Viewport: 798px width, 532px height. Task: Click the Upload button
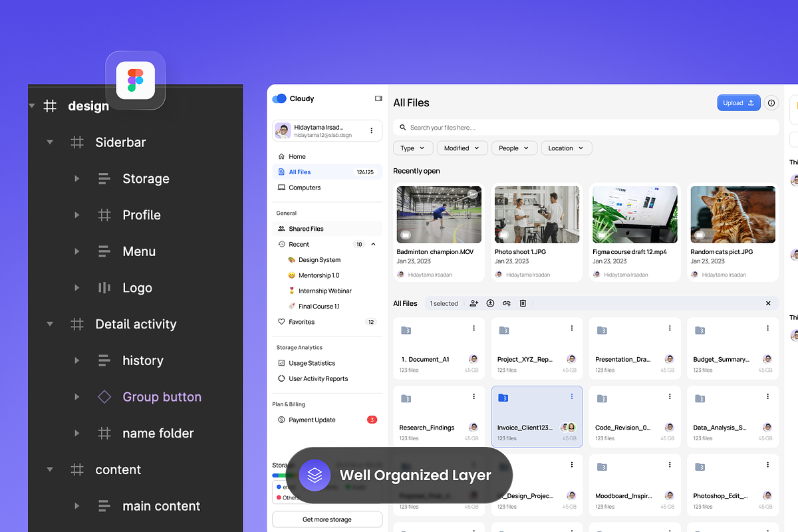pos(738,103)
